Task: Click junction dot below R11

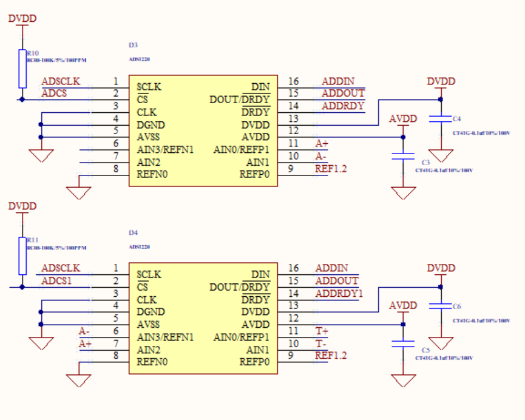Action: click(22, 287)
